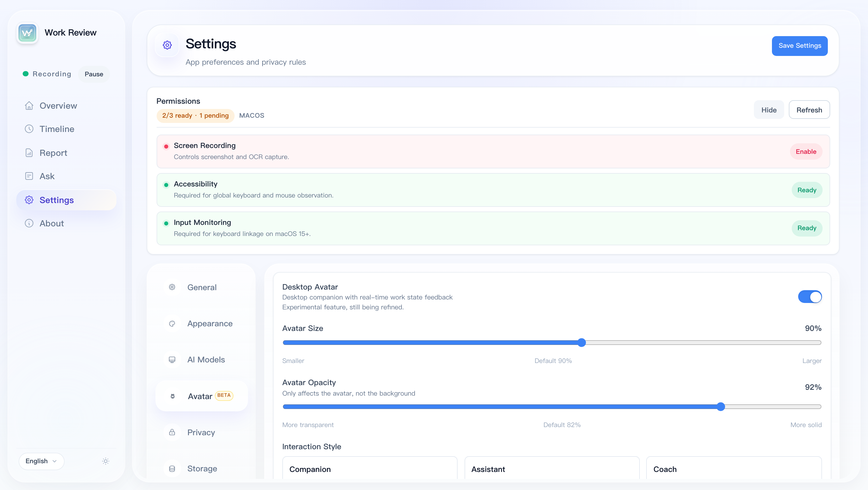Click the BETA badge next to Avatar
Screen dimensions: 868x490
point(224,395)
